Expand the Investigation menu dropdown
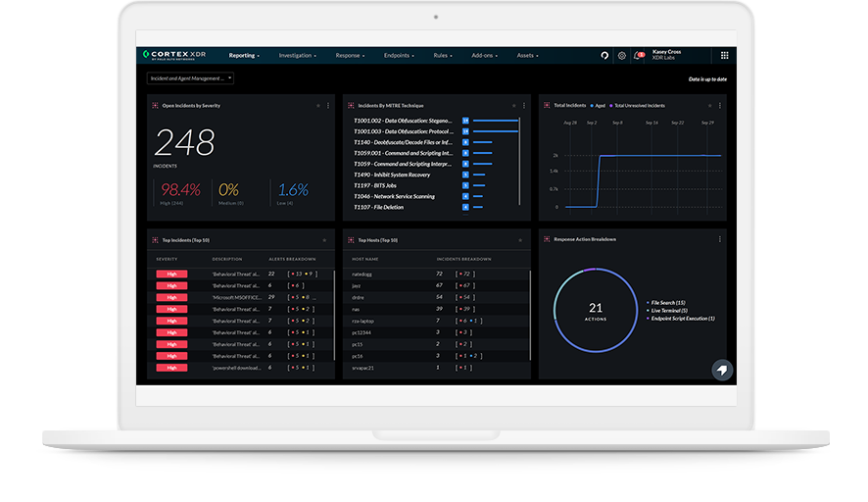868x502 pixels. (x=297, y=56)
